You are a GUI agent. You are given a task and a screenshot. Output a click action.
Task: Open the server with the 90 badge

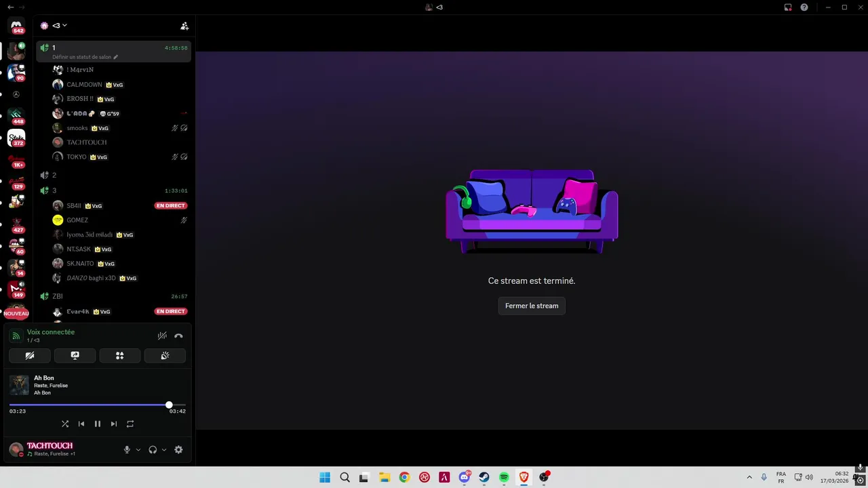[x=16, y=73]
